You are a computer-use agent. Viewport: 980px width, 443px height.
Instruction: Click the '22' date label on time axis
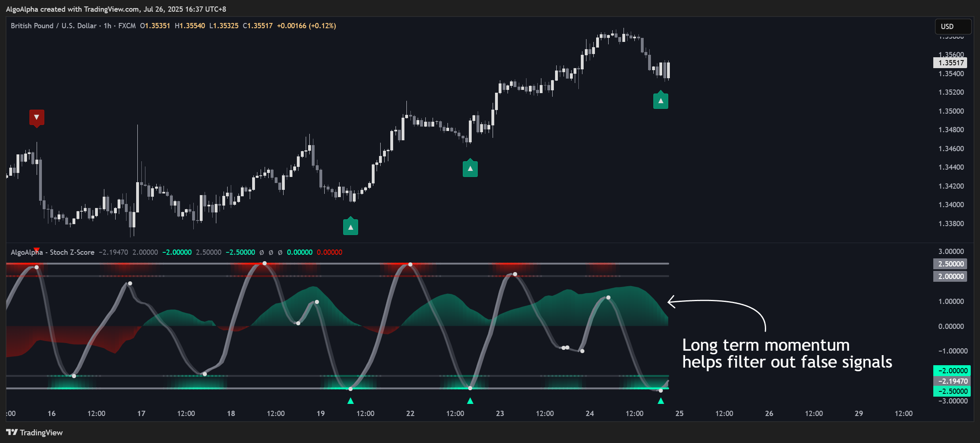coord(410,414)
